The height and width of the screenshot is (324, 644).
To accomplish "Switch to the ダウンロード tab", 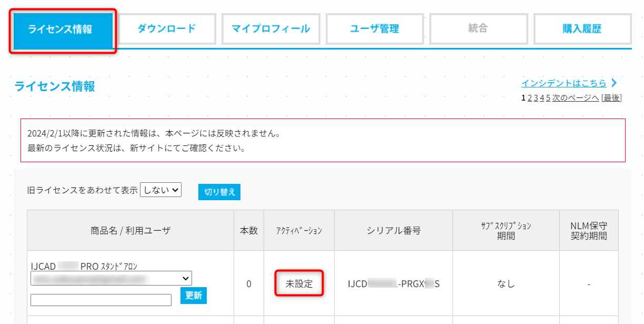I will (167, 28).
